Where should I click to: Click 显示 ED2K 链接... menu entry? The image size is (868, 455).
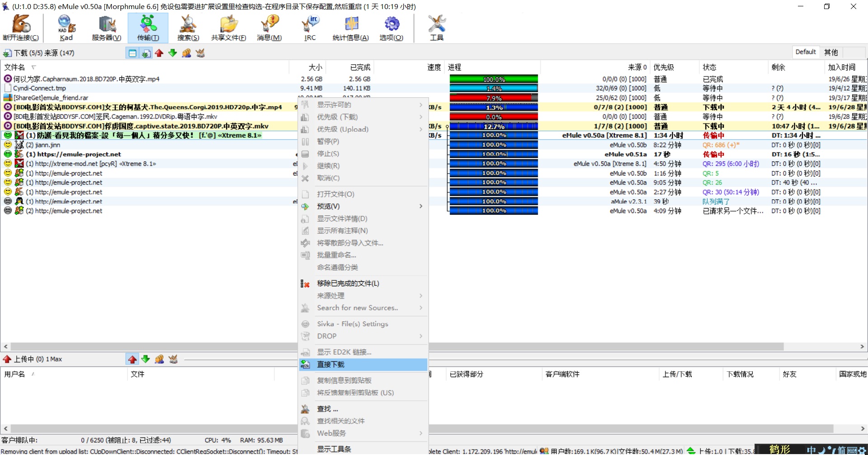pos(363,352)
